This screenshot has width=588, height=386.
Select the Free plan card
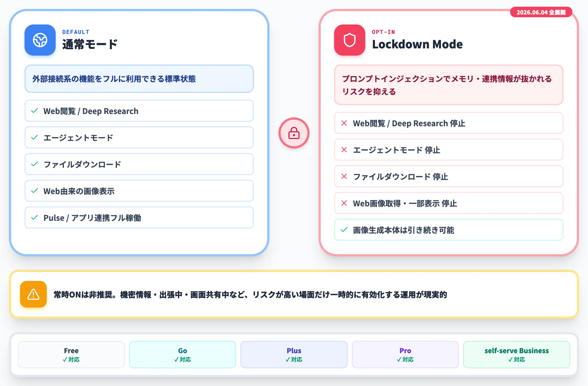71,355
